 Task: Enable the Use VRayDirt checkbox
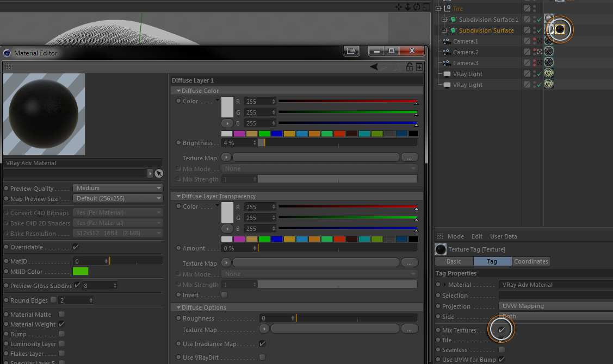pos(262,357)
